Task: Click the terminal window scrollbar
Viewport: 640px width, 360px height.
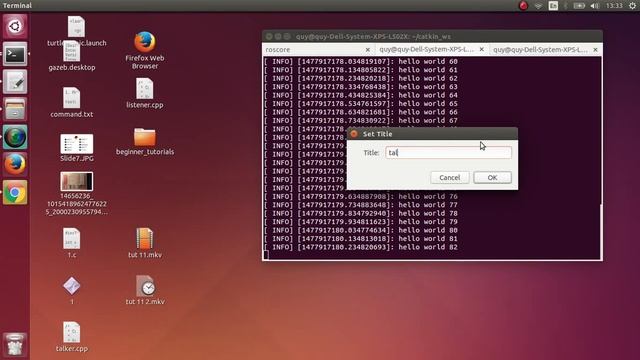Action: (601, 232)
